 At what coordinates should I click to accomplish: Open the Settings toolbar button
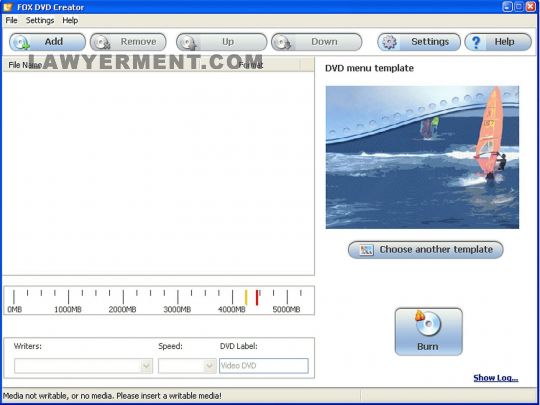[x=419, y=42]
